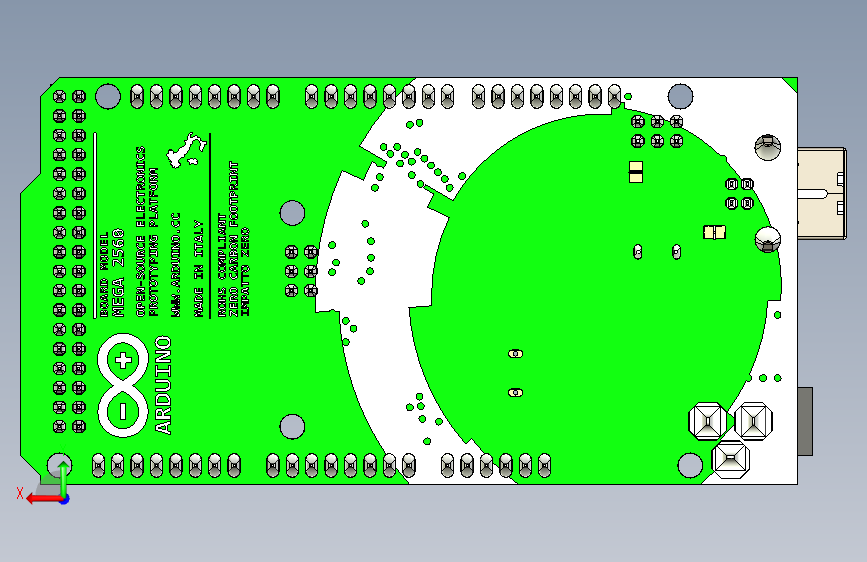Select the "MADE IN ITALY" silkscreen text
This screenshot has height=562, width=867.
[199, 269]
